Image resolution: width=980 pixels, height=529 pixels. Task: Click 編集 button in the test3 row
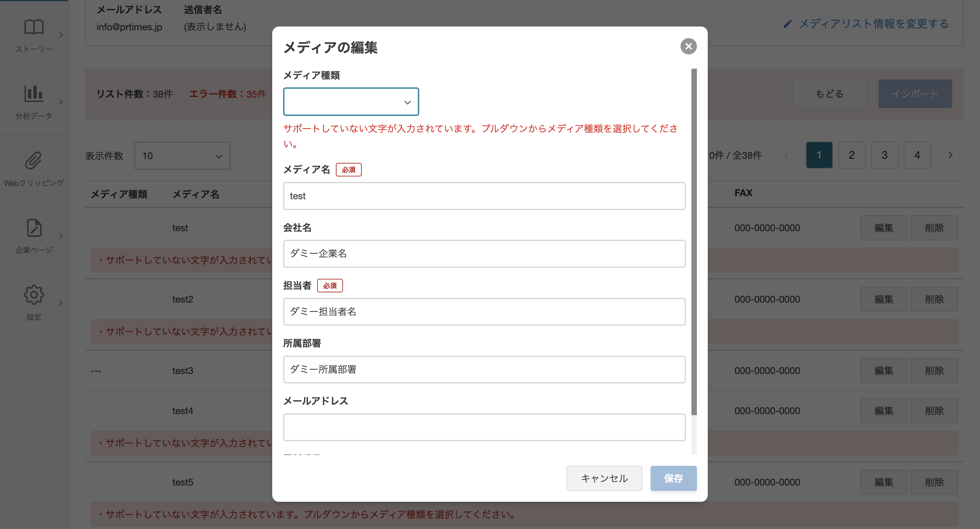point(884,371)
